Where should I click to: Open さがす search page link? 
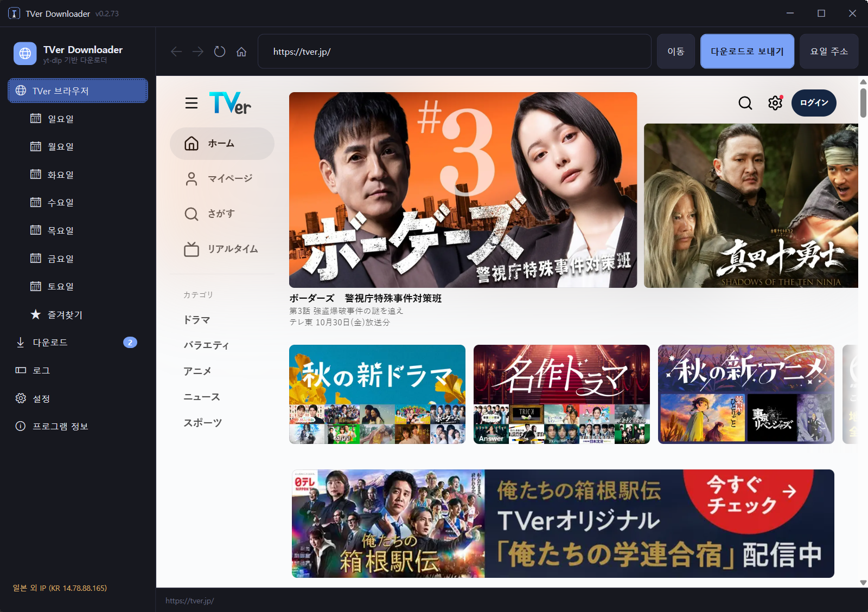coord(222,214)
